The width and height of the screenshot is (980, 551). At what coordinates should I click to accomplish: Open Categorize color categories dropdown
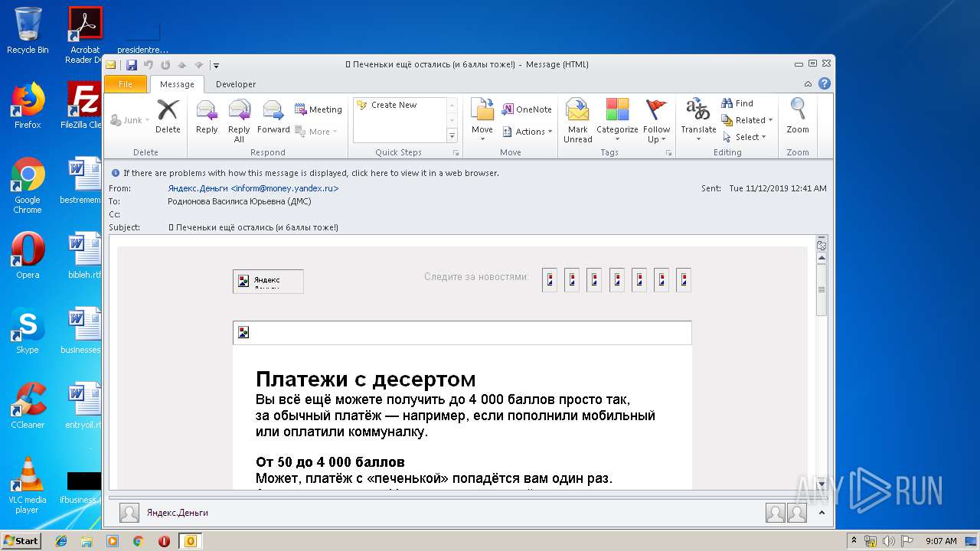(617, 121)
